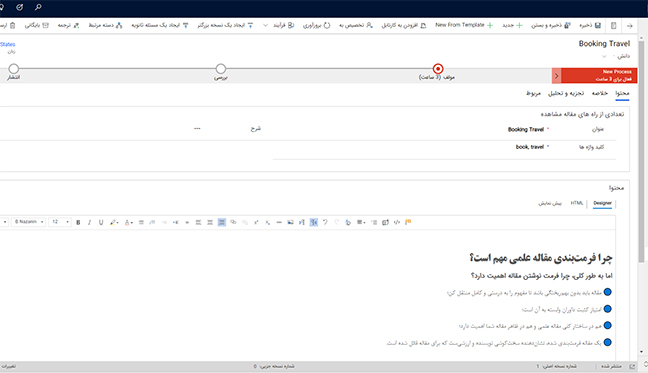Viewport: 648px width, 373px height.
Task: Click the subscript icon
Action: tap(267, 223)
